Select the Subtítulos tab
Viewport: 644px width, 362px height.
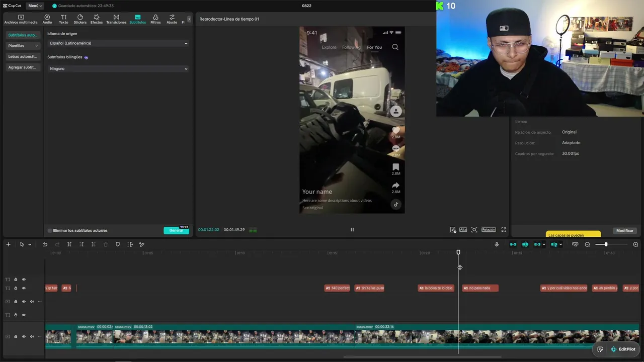[137, 19]
